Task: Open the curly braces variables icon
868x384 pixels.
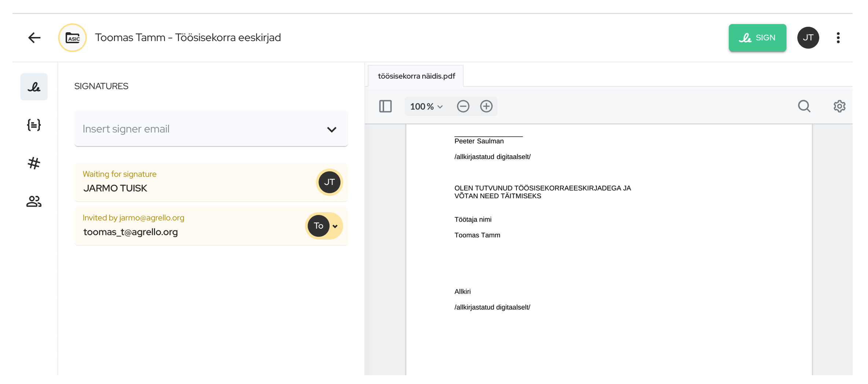Action: pos(34,125)
